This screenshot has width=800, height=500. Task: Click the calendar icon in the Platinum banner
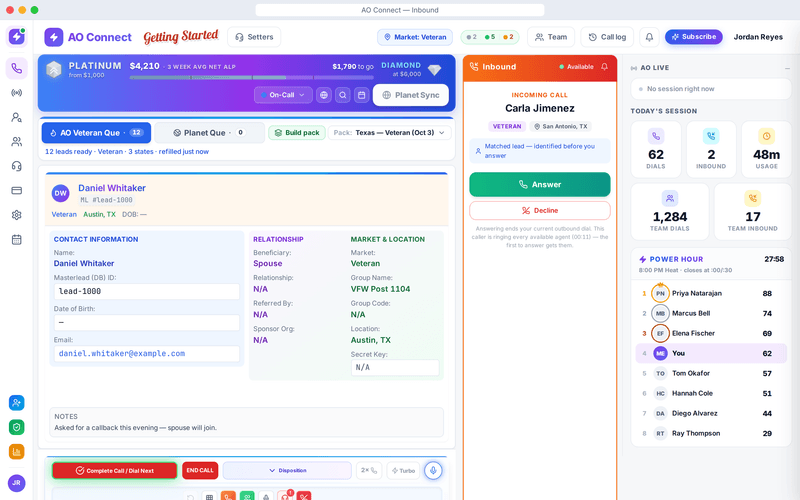[x=361, y=95]
